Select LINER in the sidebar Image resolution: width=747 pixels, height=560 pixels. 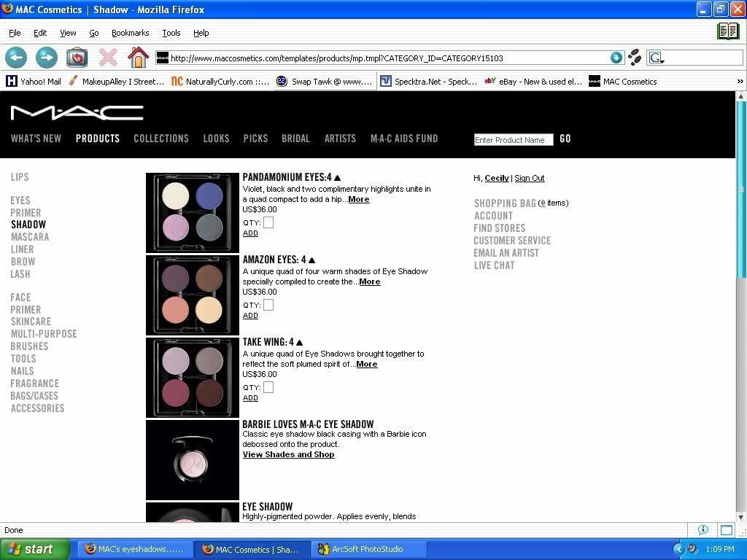23,249
